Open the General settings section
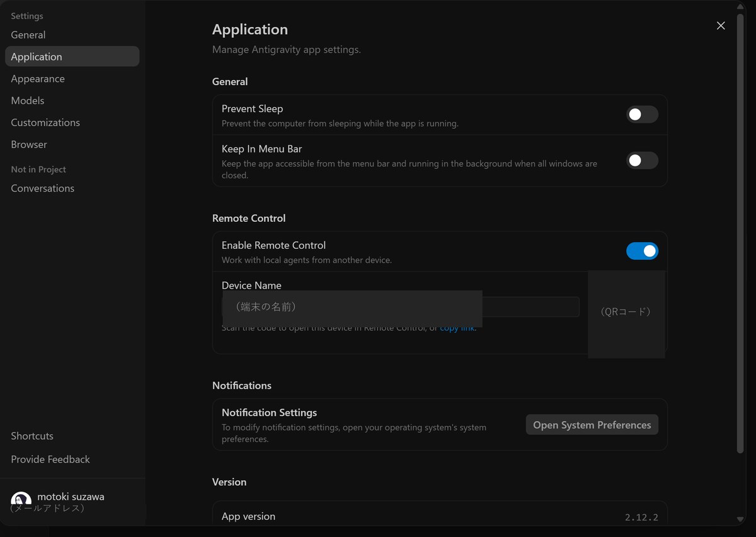This screenshot has width=756, height=537. click(72, 35)
